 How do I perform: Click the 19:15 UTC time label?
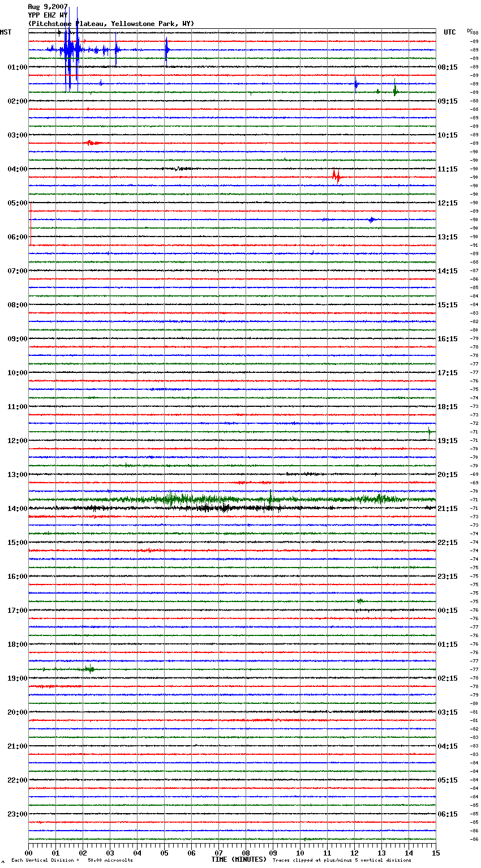[448, 440]
